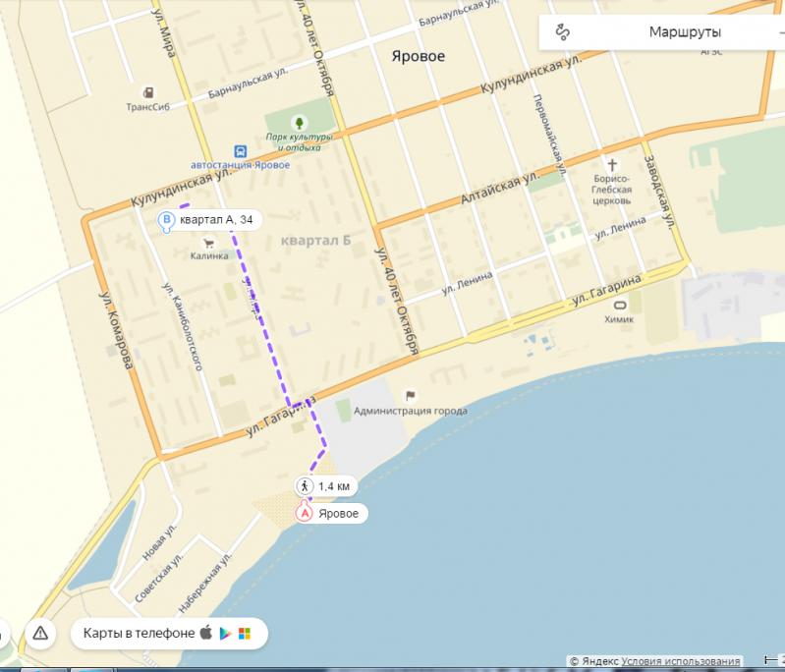This screenshot has width=785, height=672.
Task: Open the warning triangle report button
Action: (40, 634)
